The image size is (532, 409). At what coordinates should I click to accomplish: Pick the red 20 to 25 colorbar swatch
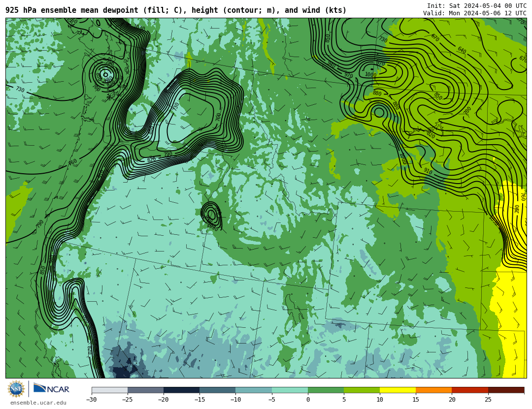[x=470, y=390]
